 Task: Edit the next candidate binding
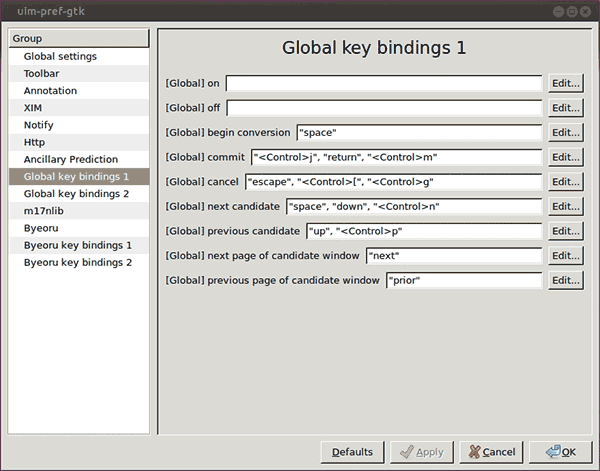566,207
